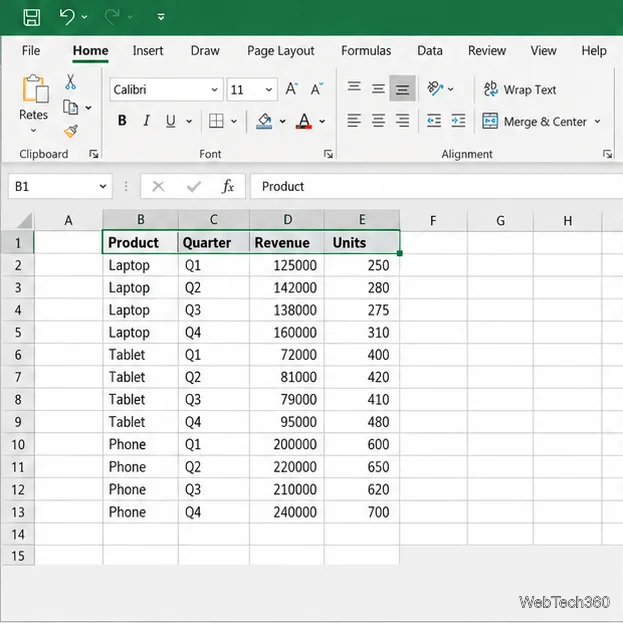Click the Save icon in title bar

[x=31, y=17]
